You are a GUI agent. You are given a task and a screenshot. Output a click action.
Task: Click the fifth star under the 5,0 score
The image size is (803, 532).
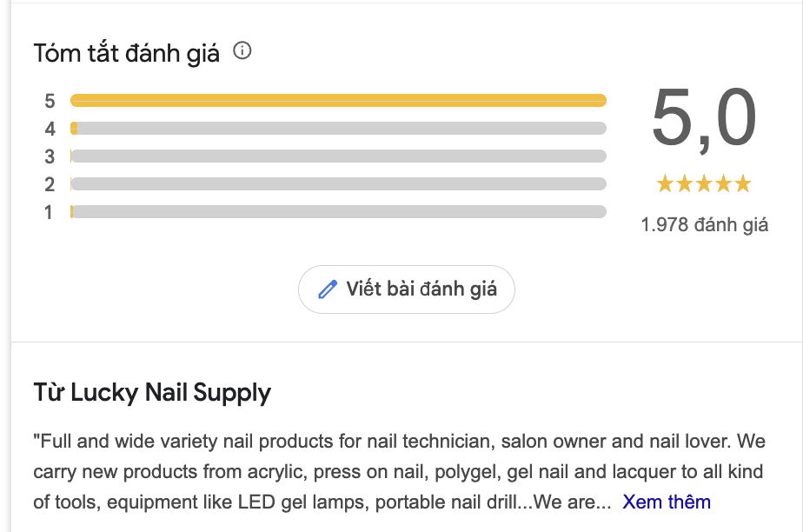coord(743,183)
